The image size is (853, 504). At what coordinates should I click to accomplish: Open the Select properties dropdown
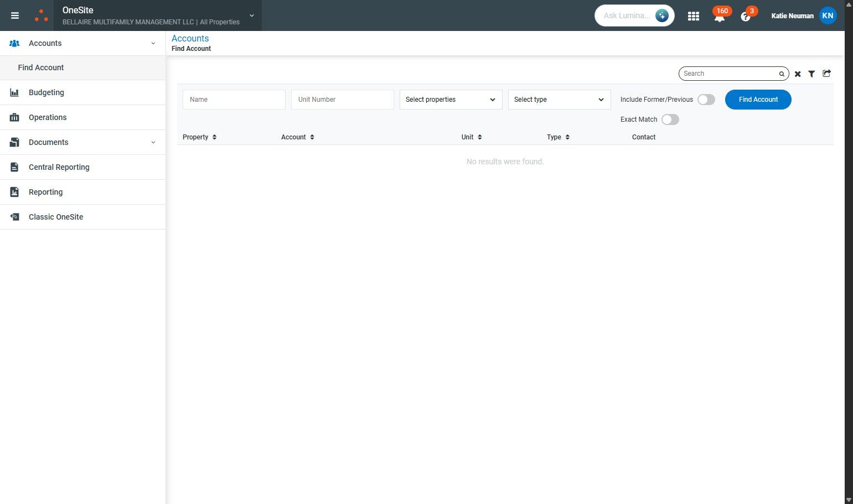[x=451, y=100]
